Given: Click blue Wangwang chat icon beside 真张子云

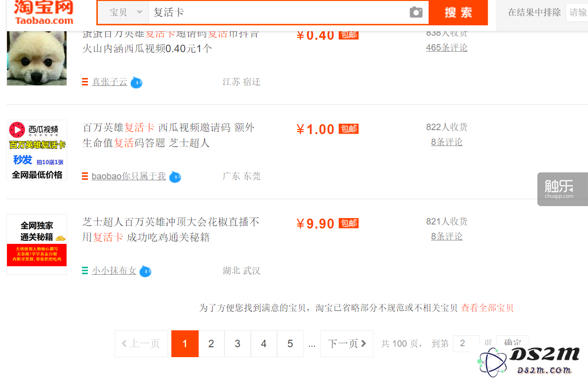Looking at the screenshot, I should [136, 82].
